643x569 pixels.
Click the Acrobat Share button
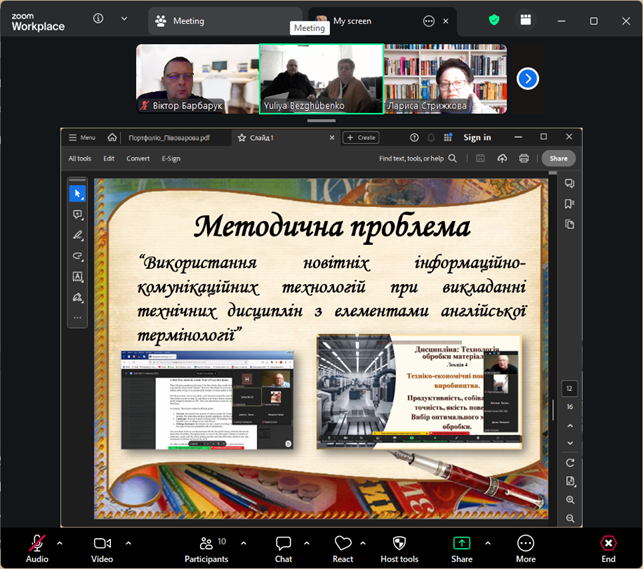559,158
